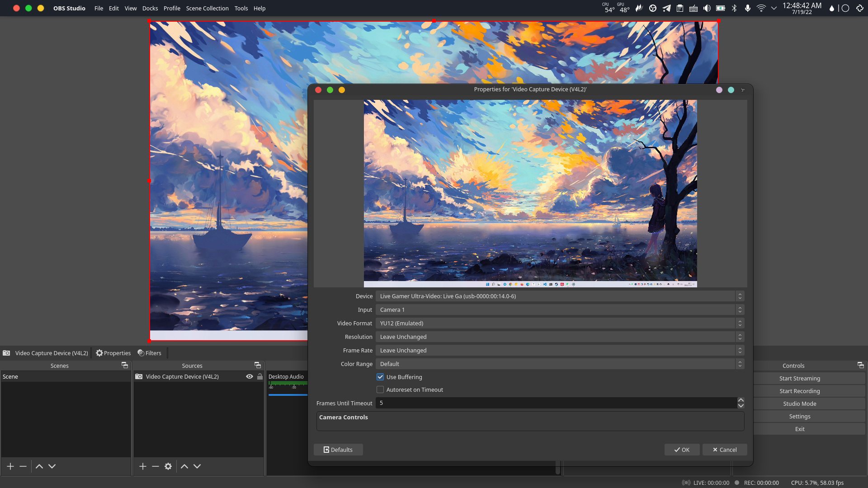868x488 pixels.
Task: Click the microphone tray icon in the top bar
Action: [x=748, y=8]
